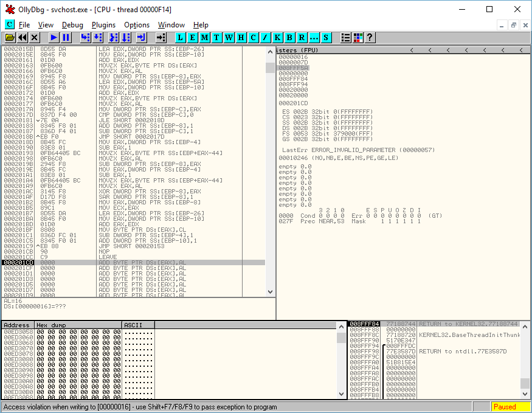Open the Debug menu
Viewport: 532px width, 413px height.
tap(72, 25)
